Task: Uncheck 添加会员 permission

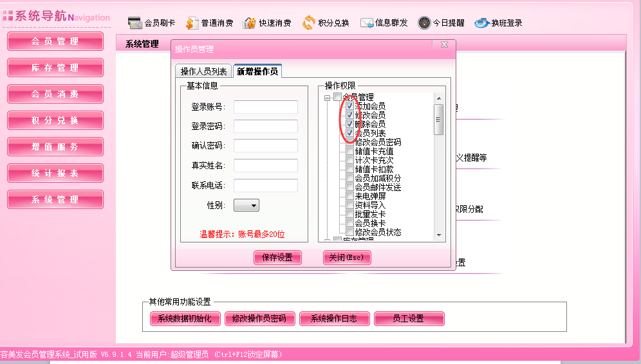Action: (x=350, y=106)
